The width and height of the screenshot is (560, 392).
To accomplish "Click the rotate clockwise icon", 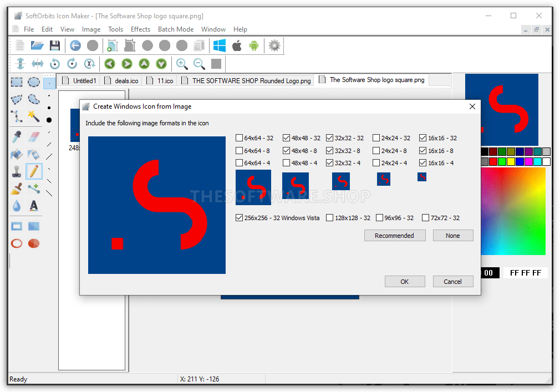I will (x=72, y=64).
